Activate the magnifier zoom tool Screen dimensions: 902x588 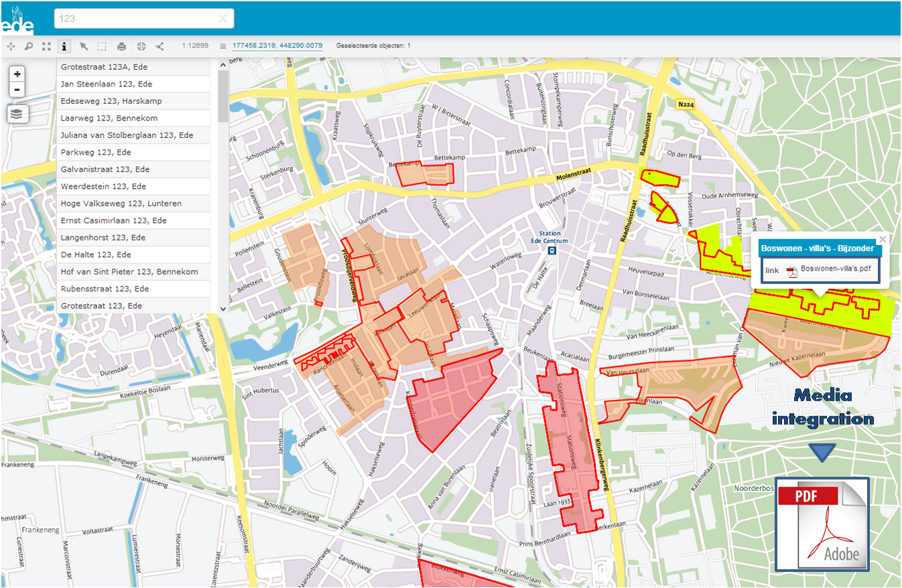tap(29, 46)
